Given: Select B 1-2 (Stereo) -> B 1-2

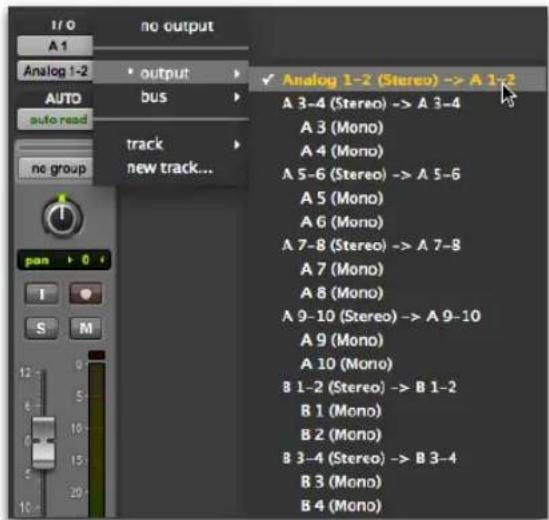Looking at the screenshot, I should (x=369, y=387).
